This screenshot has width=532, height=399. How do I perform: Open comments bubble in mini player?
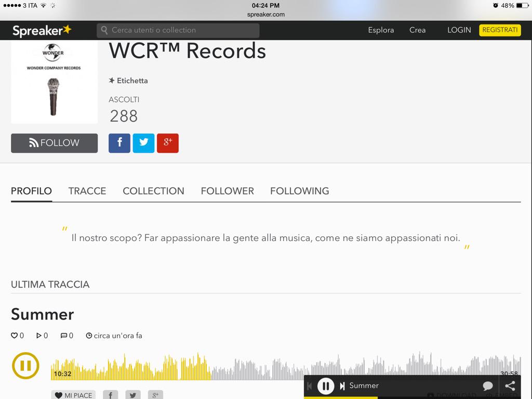pos(487,386)
